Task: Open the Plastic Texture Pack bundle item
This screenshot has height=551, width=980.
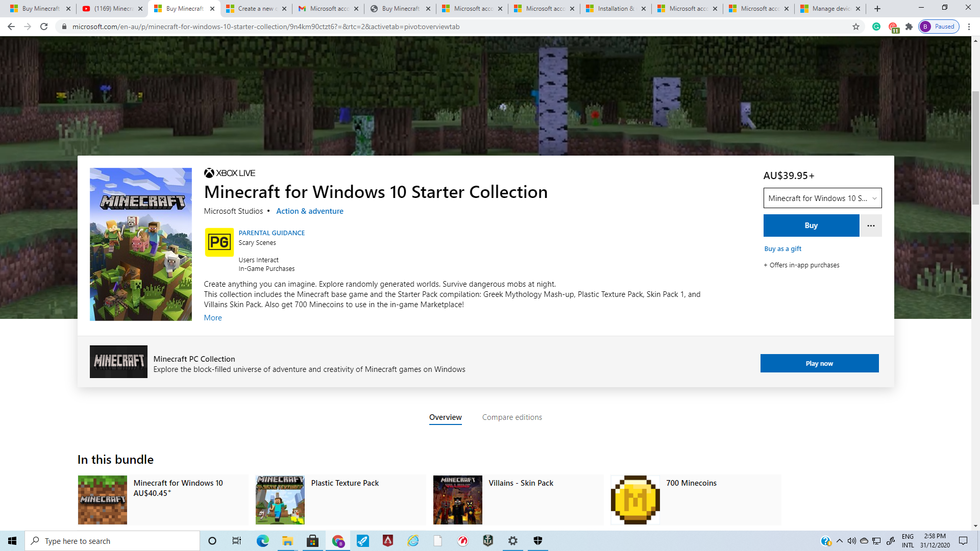Action: [340, 500]
